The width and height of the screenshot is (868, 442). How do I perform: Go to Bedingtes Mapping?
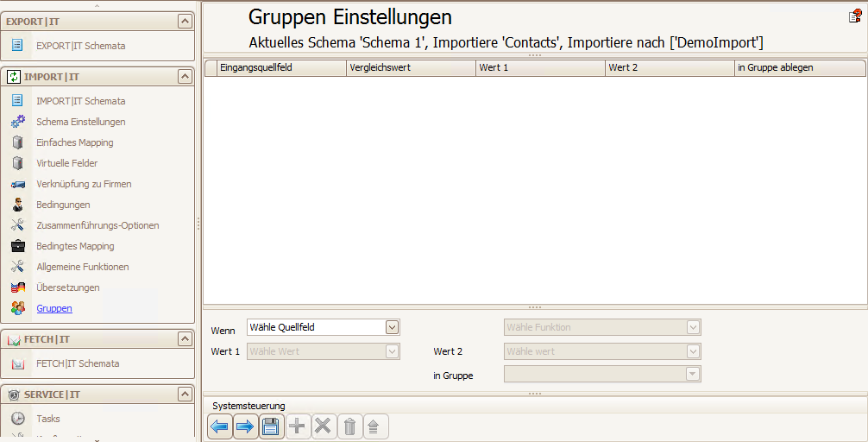[75, 246]
